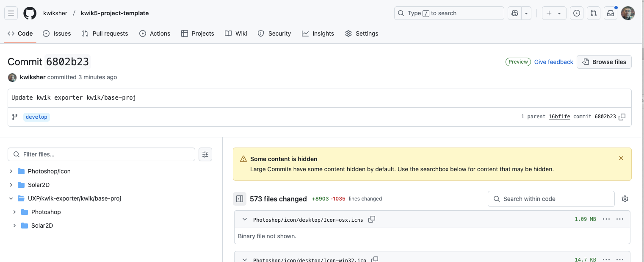644x262 pixels.
Task: Expand the nested Solar2D folder under base-proj
Action: 14,226
